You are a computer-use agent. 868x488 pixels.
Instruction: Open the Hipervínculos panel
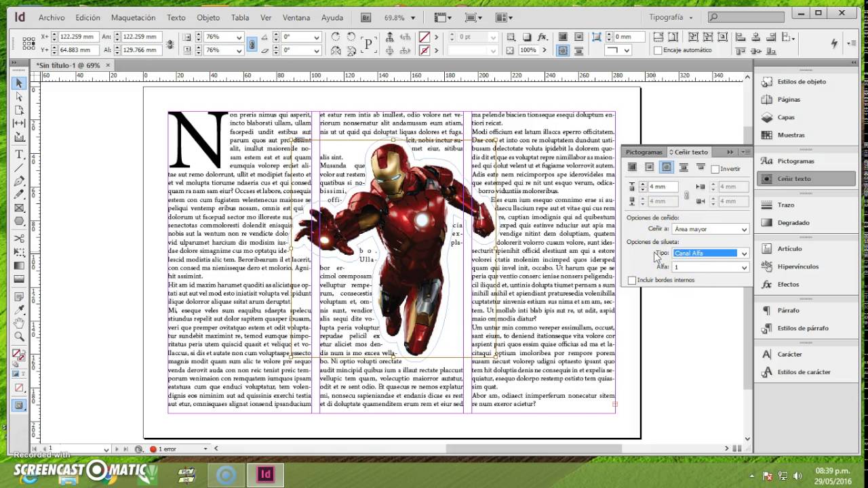pos(797,267)
